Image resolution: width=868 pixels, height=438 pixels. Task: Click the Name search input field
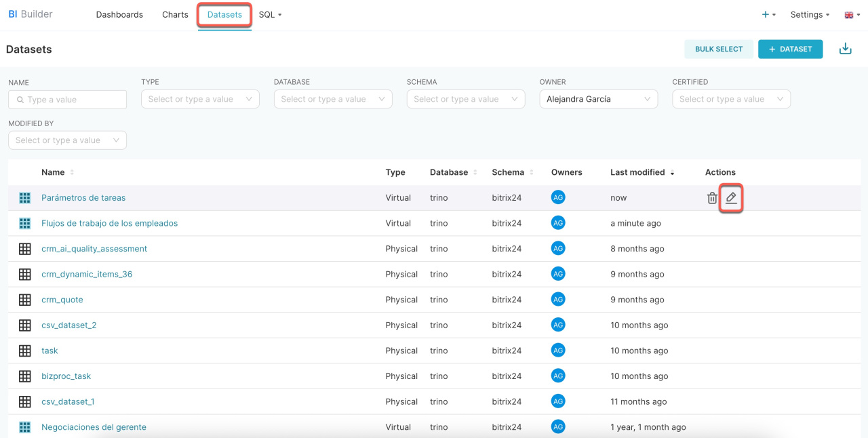68,100
